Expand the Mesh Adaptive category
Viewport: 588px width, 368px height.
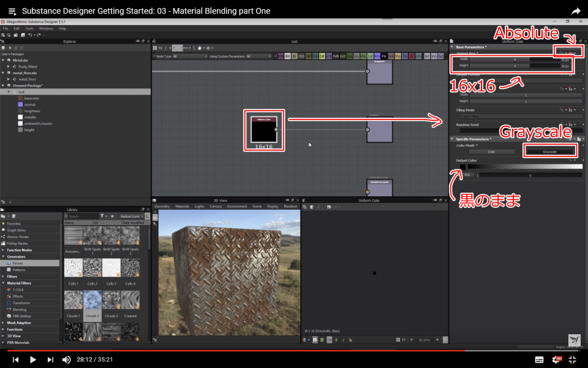(x=3, y=323)
